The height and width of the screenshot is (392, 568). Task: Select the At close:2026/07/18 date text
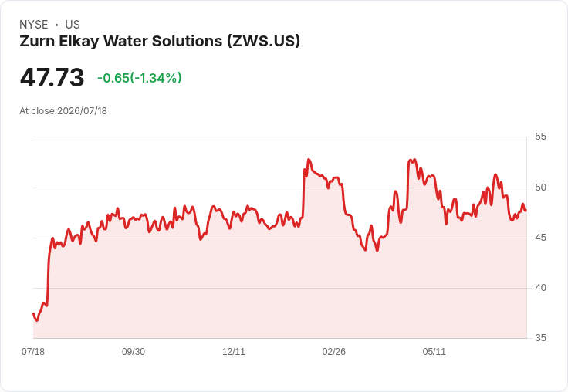point(63,111)
